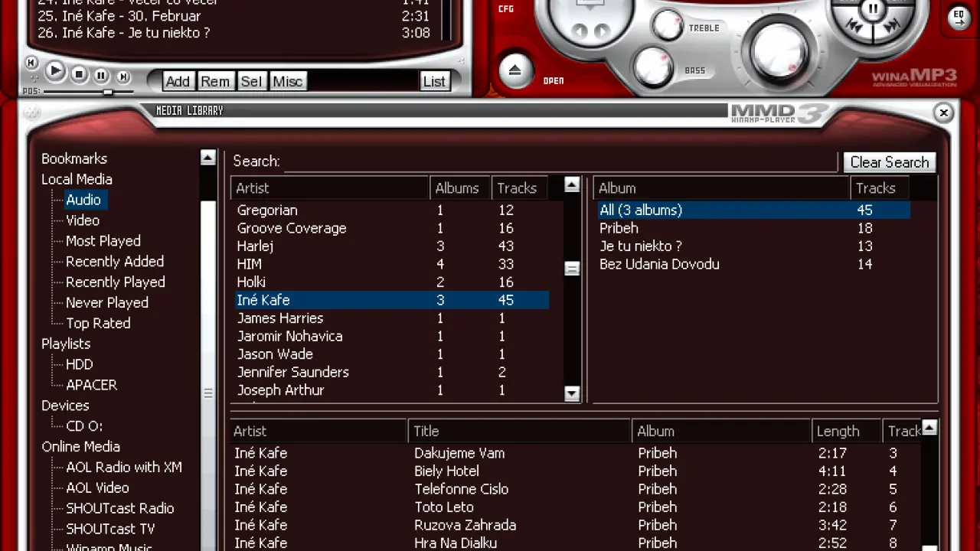Click the Search input field

tap(560, 161)
